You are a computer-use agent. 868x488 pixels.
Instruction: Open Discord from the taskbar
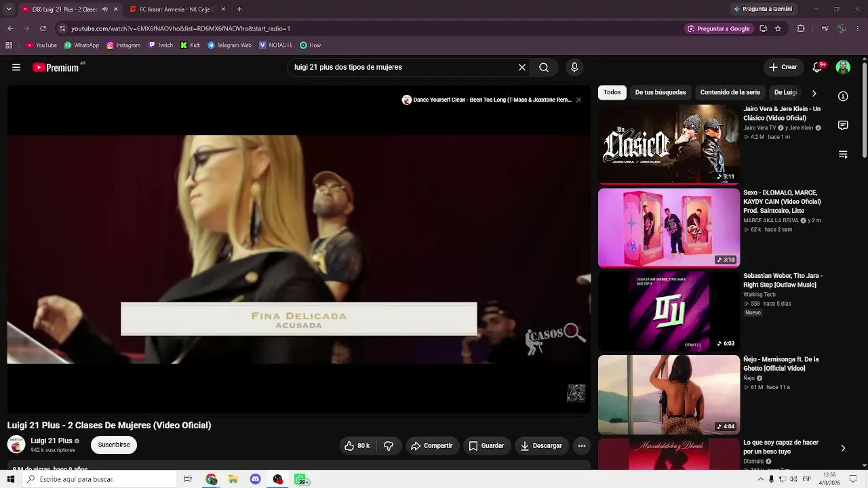click(x=255, y=479)
